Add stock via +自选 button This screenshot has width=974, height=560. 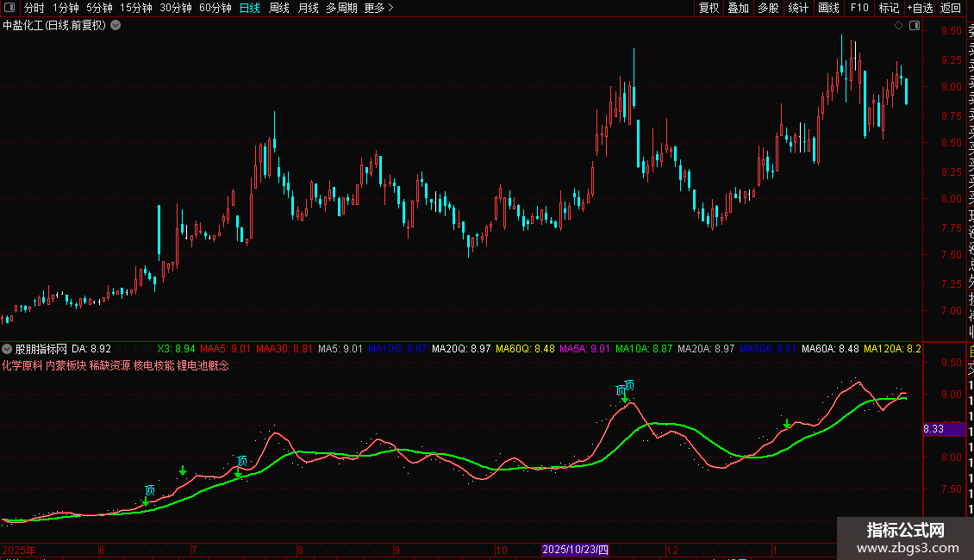coord(920,8)
